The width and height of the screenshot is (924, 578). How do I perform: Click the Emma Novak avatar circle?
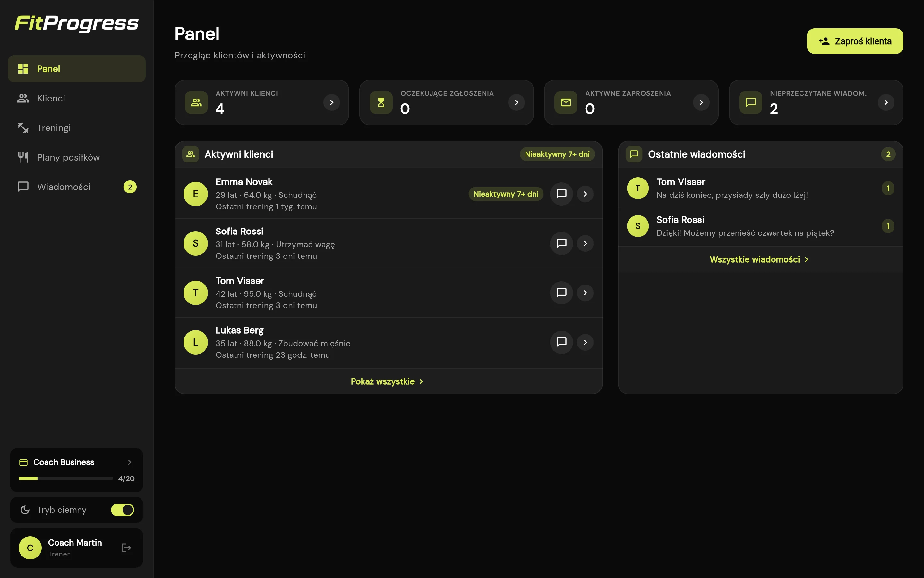tap(195, 194)
